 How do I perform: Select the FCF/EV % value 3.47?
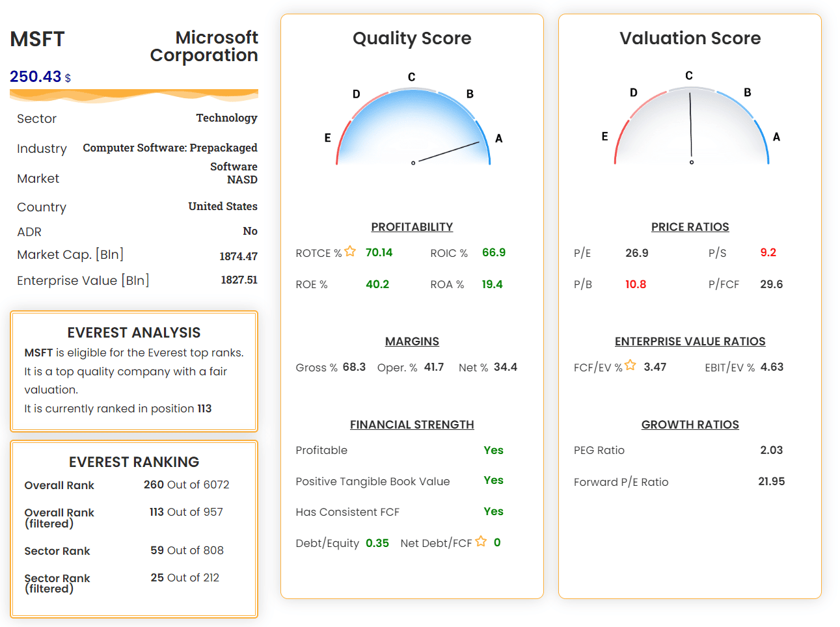(x=655, y=367)
